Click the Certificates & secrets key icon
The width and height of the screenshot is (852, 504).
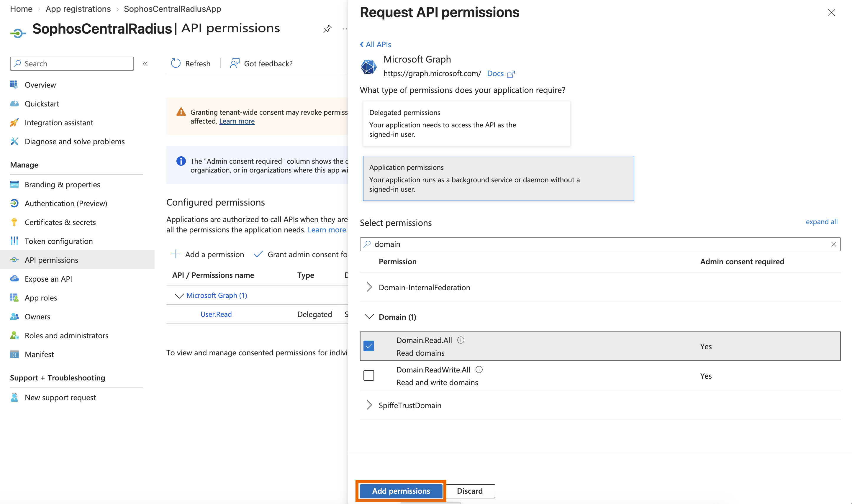[x=14, y=222]
